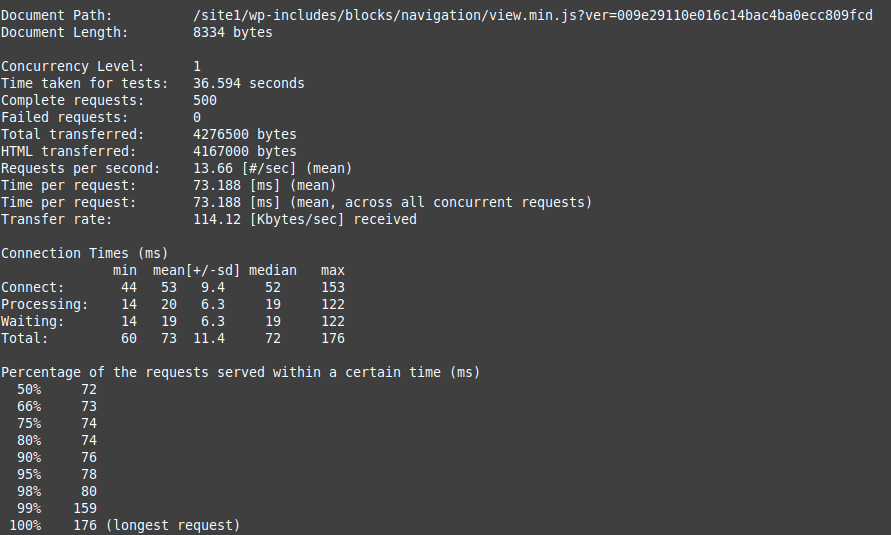Click the Document Path URL text
The width and height of the screenshot is (891, 535).
(x=532, y=15)
